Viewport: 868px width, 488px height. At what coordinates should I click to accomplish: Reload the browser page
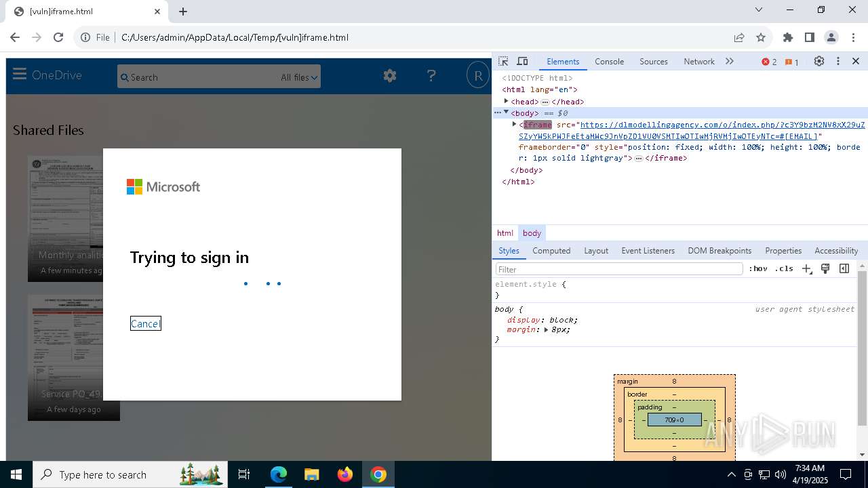58,37
